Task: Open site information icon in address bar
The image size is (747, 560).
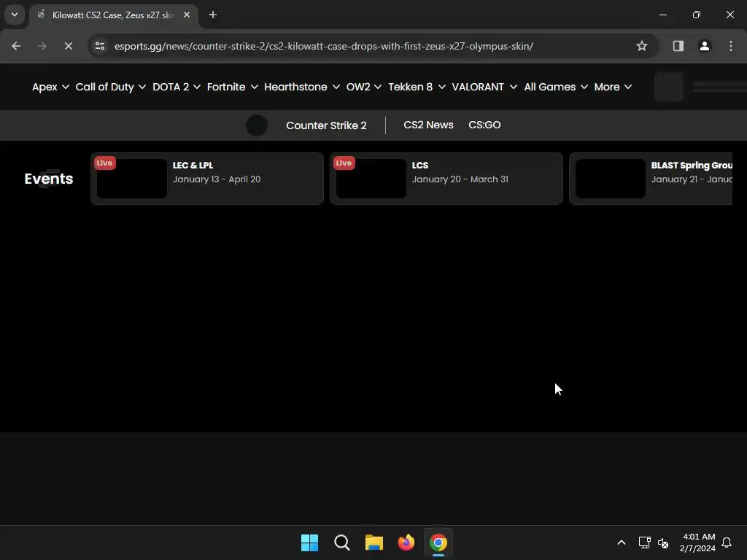Action: coord(100,46)
